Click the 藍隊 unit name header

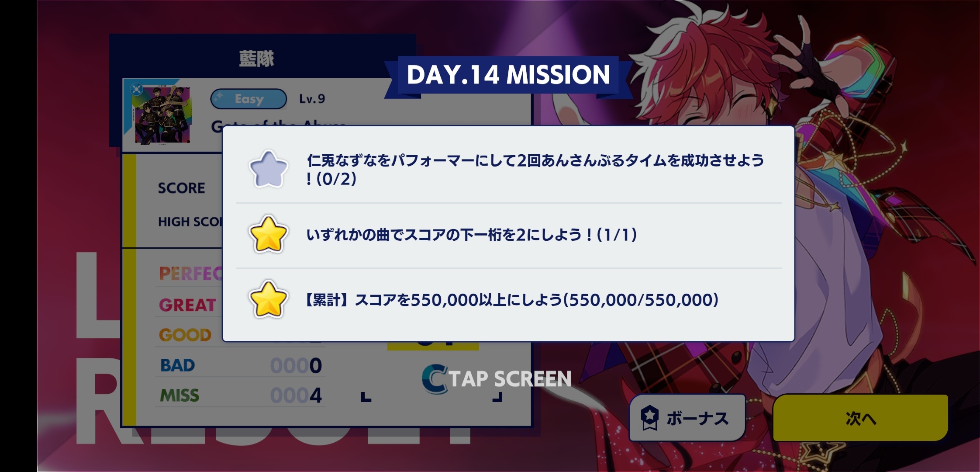click(257, 59)
